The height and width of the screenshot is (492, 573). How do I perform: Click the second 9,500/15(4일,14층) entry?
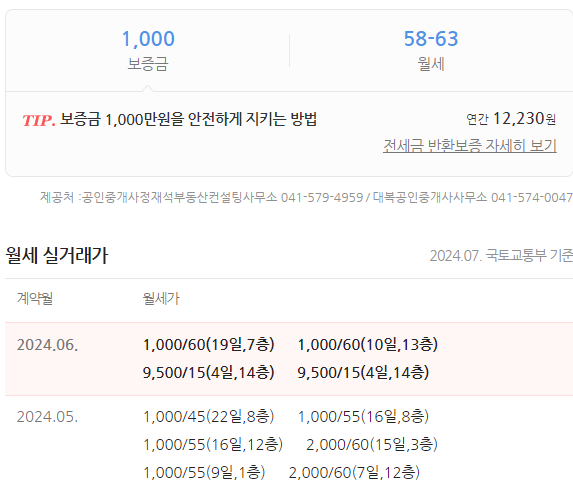click(363, 372)
